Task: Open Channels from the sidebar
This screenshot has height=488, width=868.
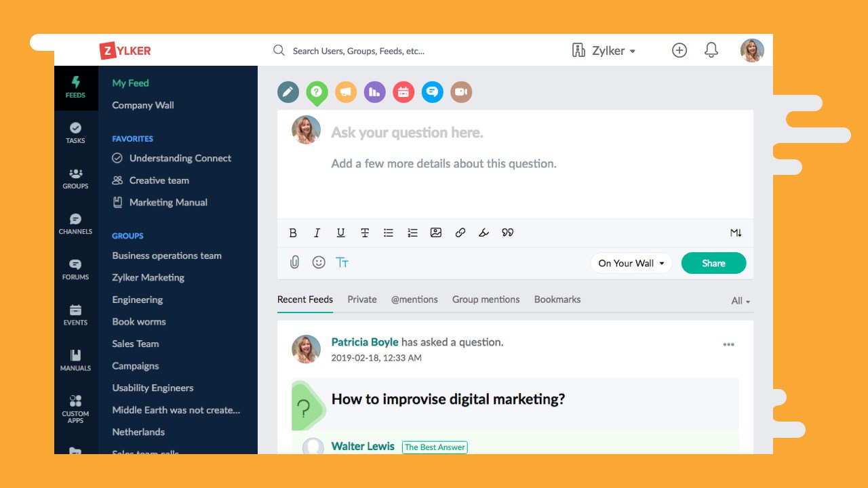Action: [75, 224]
